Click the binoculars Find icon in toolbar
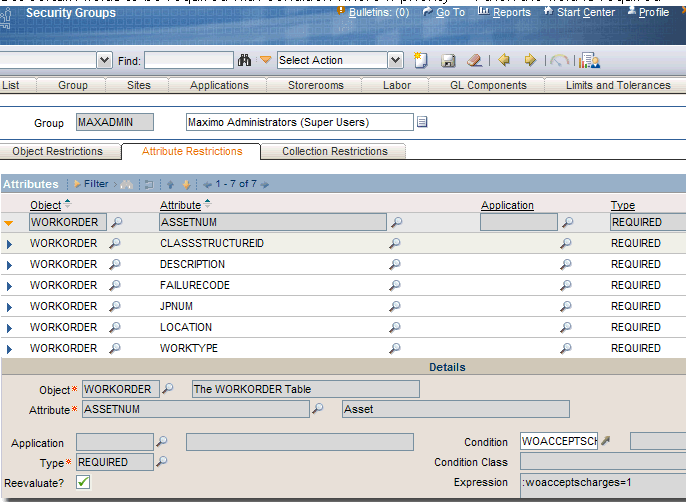Image resolution: width=686 pixels, height=502 pixels. point(244,60)
